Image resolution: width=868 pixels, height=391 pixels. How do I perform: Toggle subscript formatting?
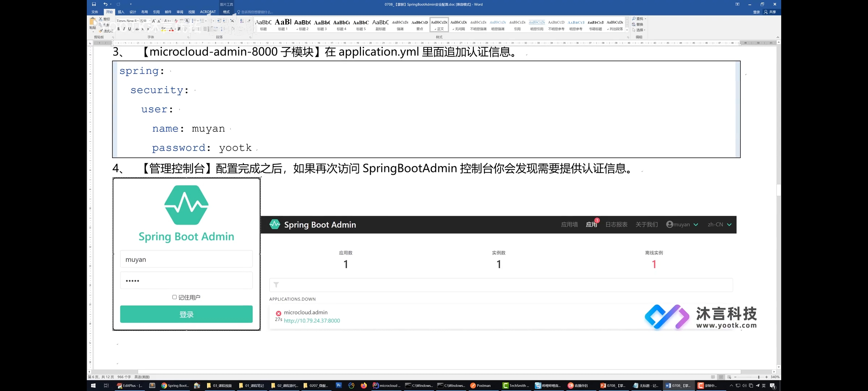click(x=142, y=29)
